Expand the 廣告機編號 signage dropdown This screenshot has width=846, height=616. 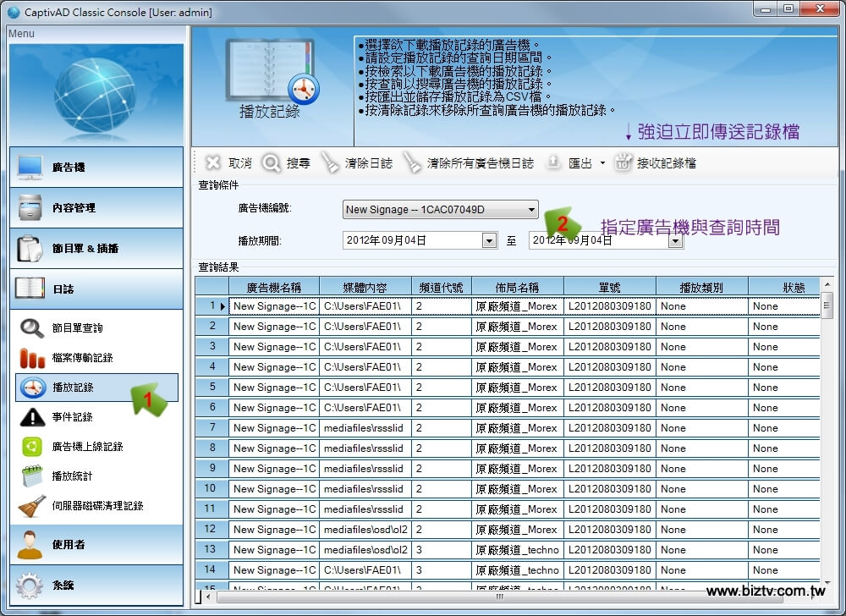pos(531,209)
